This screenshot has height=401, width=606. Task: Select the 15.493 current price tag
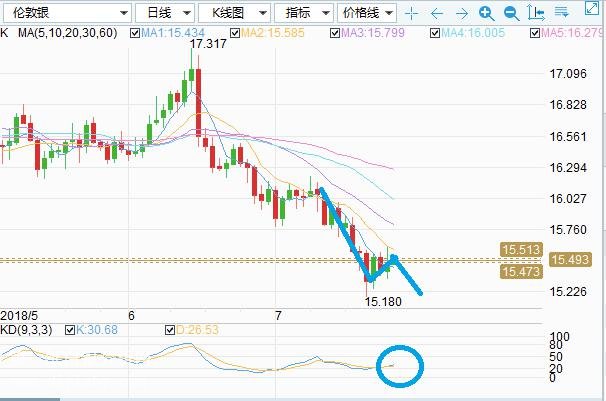click(570, 259)
